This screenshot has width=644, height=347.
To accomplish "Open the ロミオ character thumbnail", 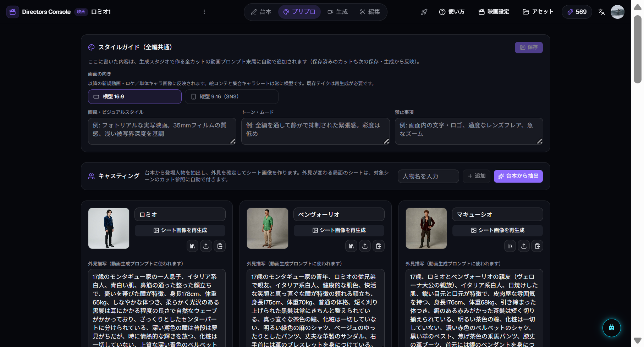I will coord(109,228).
